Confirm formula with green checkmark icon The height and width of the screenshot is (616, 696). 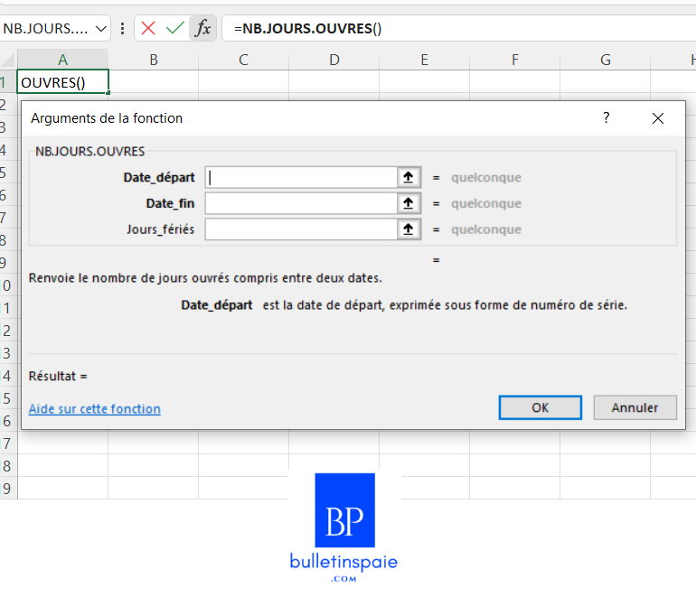(175, 28)
